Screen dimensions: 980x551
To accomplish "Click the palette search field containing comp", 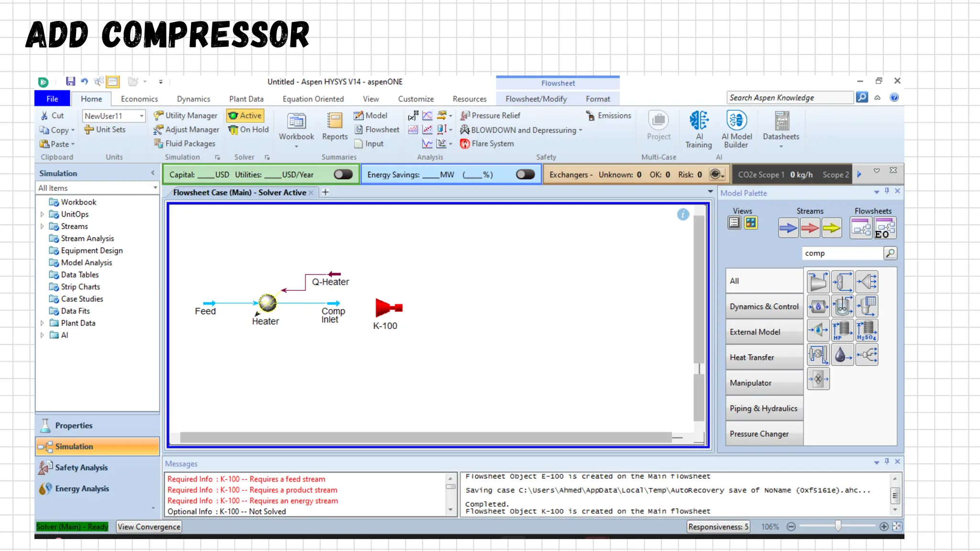I will coord(842,253).
